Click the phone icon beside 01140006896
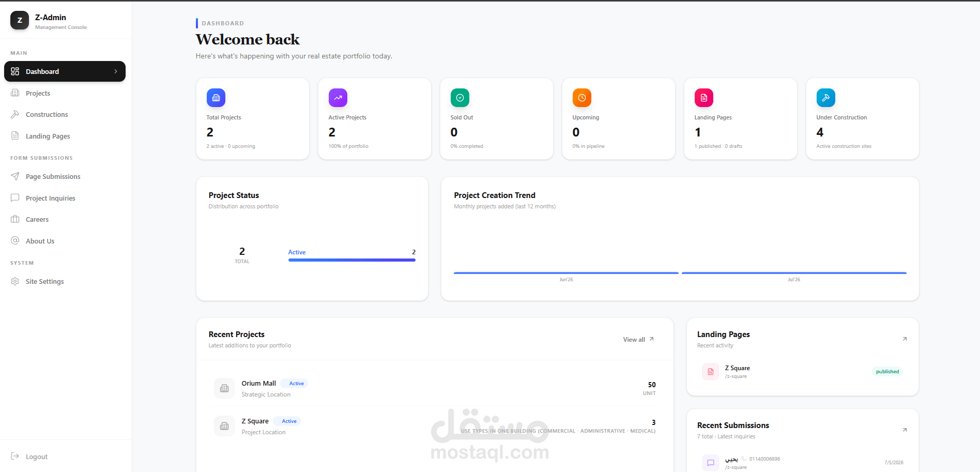 pyautogui.click(x=744, y=459)
